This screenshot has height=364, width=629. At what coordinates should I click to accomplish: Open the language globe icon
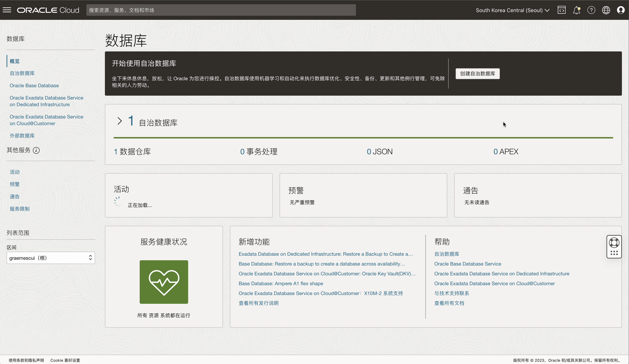(x=606, y=10)
